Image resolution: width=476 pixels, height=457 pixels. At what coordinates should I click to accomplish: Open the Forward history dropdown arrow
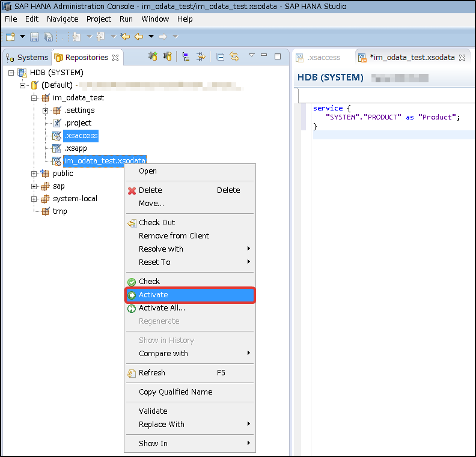tap(175, 37)
